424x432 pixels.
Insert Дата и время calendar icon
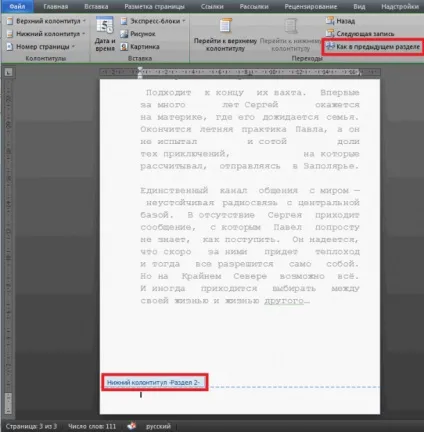click(105, 25)
